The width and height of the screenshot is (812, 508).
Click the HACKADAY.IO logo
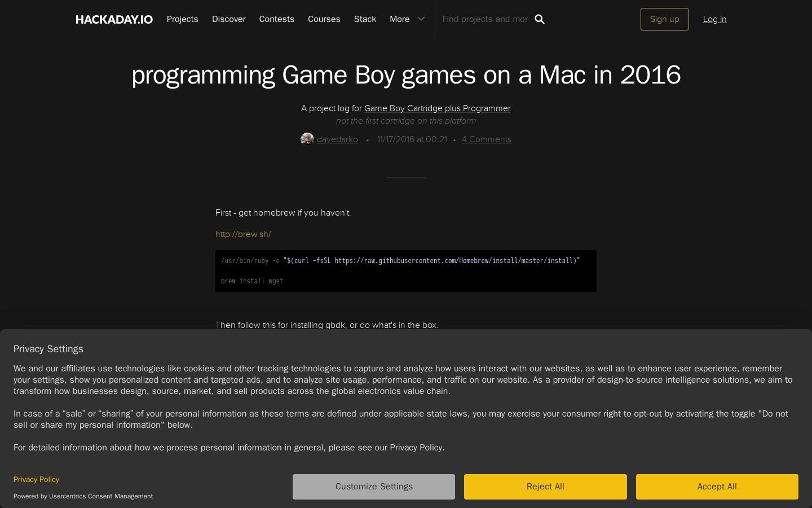pyautogui.click(x=114, y=19)
